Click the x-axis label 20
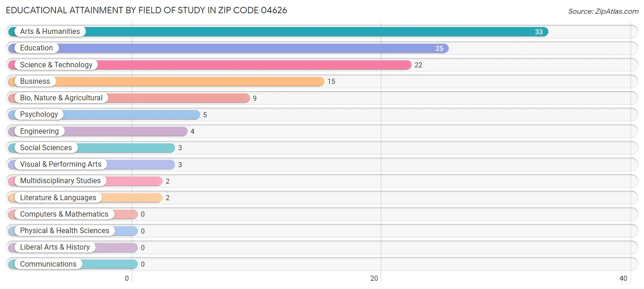The image size is (644, 289). pyautogui.click(x=374, y=278)
